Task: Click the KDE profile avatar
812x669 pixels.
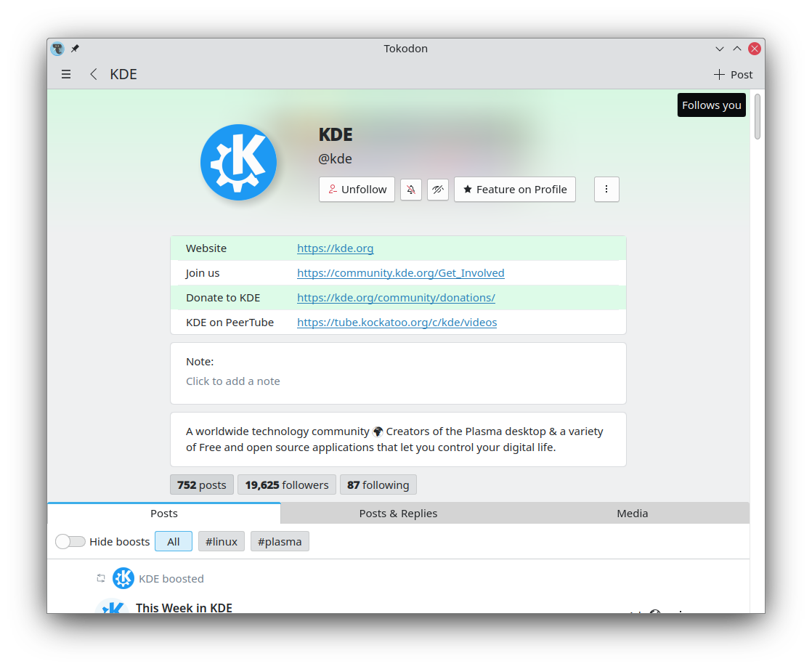Action: click(239, 162)
